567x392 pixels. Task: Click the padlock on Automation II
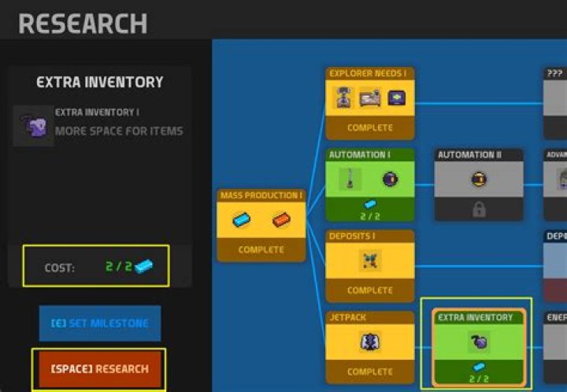click(479, 209)
